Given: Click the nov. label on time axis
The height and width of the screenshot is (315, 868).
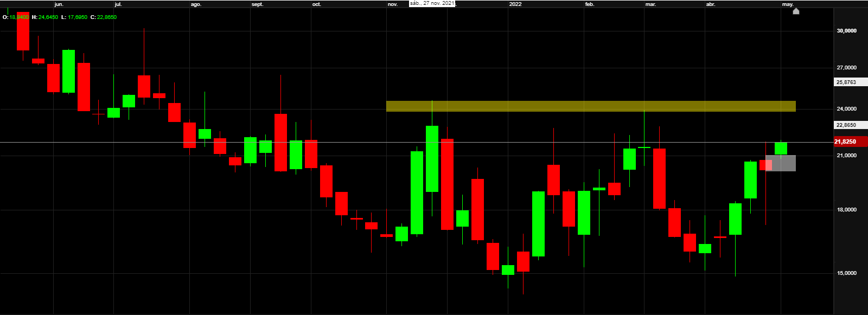Looking at the screenshot, I should coord(393,4).
